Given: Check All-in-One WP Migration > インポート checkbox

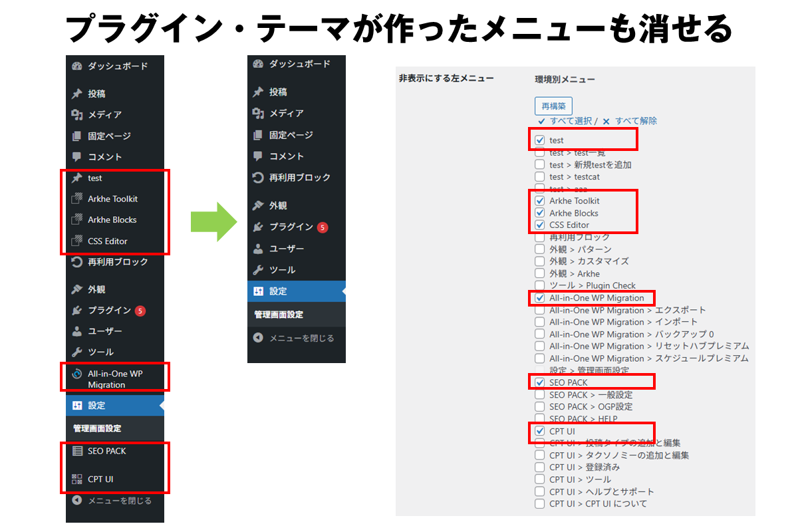Looking at the screenshot, I should point(540,322).
